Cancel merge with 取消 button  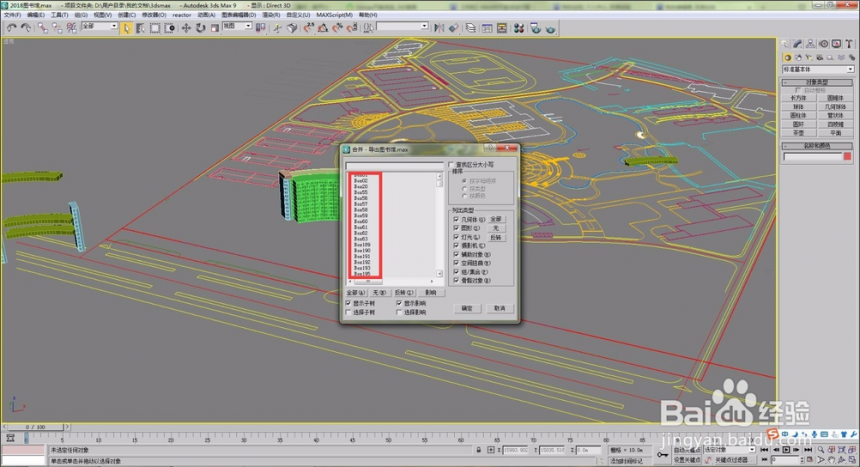pos(500,308)
